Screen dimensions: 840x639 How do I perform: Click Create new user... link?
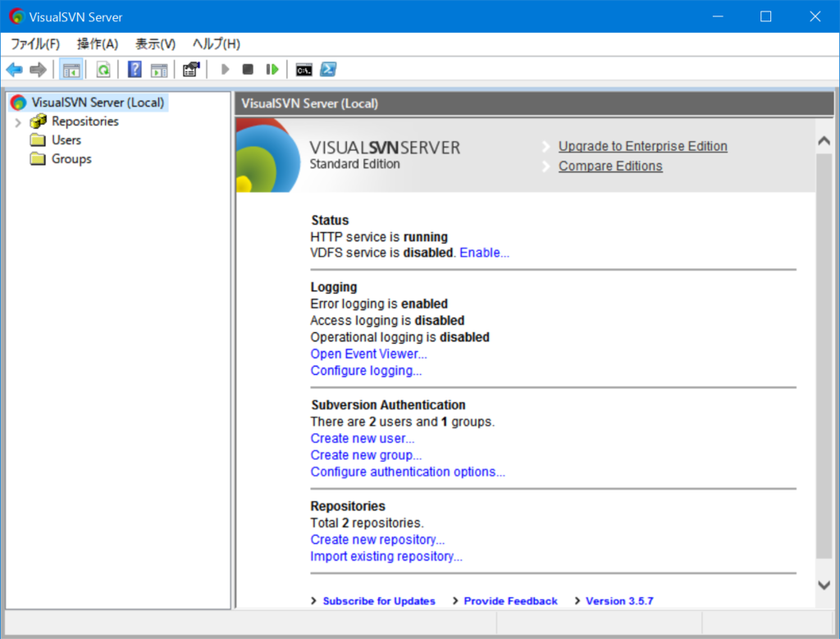click(362, 439)
